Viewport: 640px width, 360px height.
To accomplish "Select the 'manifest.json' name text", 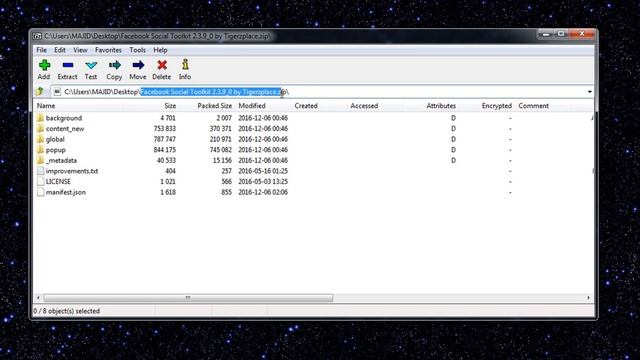I will tap(66, 192).
